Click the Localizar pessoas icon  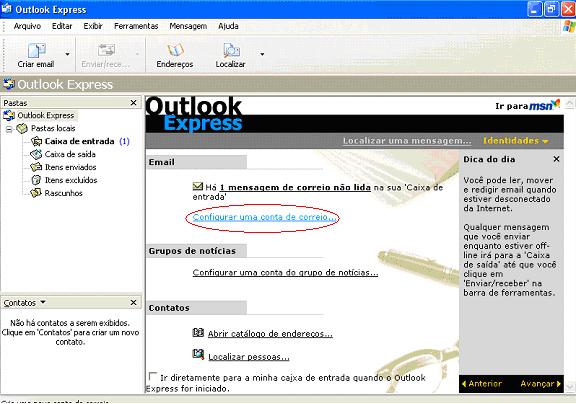[x=198, y=354]
